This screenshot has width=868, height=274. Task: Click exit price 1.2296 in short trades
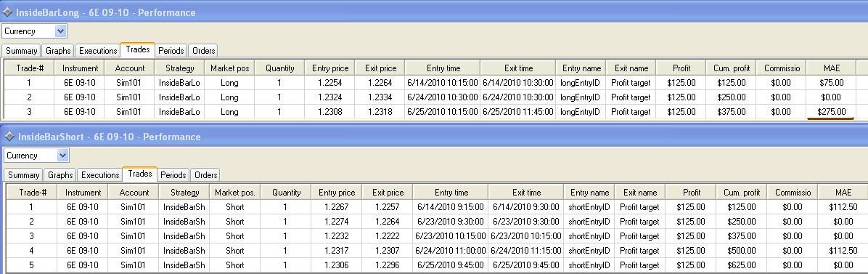388,265
